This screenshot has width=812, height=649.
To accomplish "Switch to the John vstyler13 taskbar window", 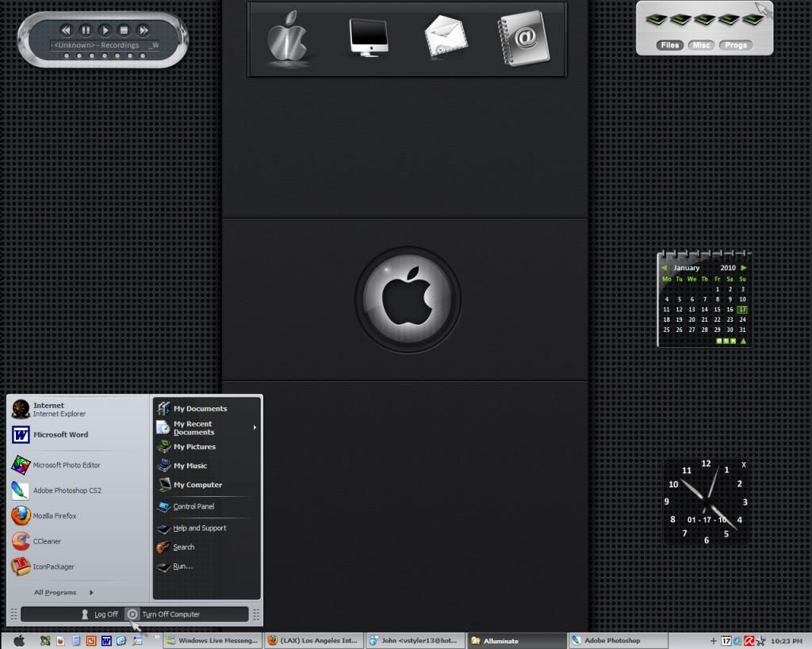I will [414, 641].
